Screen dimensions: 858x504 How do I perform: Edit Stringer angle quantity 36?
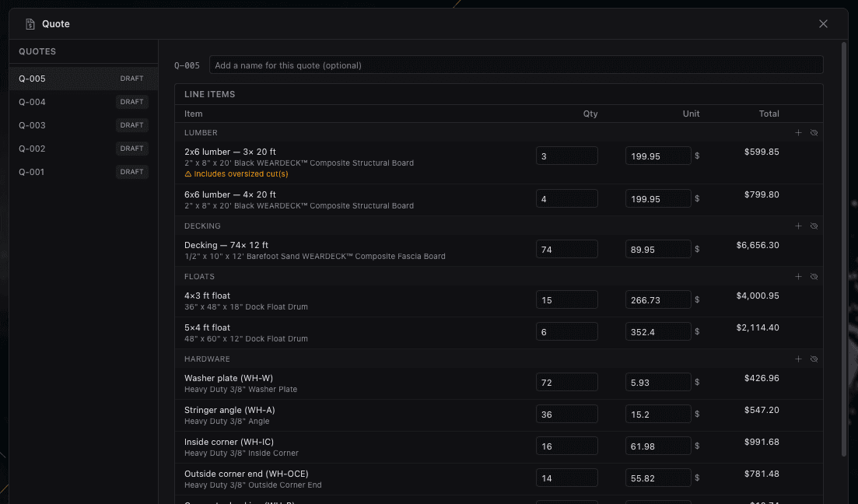tap(567, 415)
